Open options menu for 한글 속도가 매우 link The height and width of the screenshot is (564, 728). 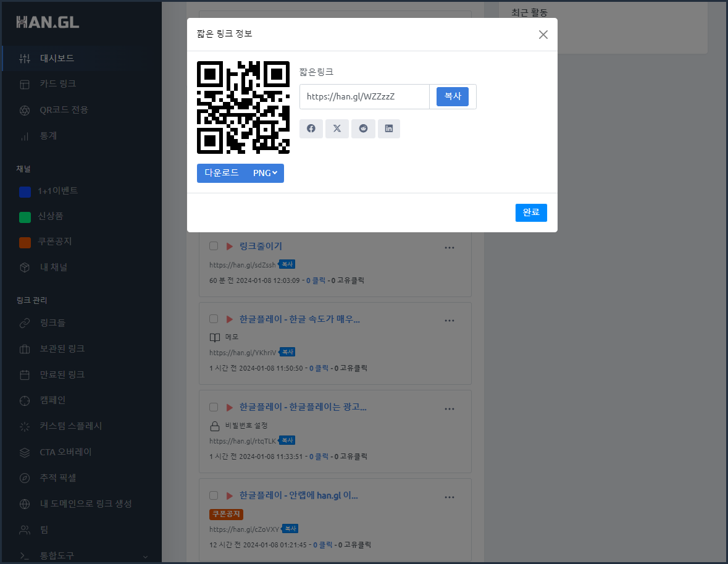(450, 321)
